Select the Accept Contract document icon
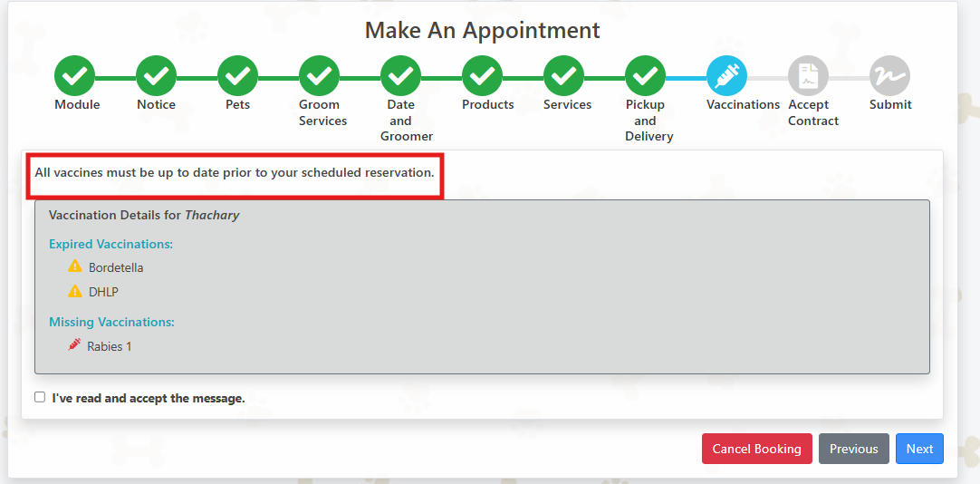Viewport: 980px width, 484px height. 808,76
